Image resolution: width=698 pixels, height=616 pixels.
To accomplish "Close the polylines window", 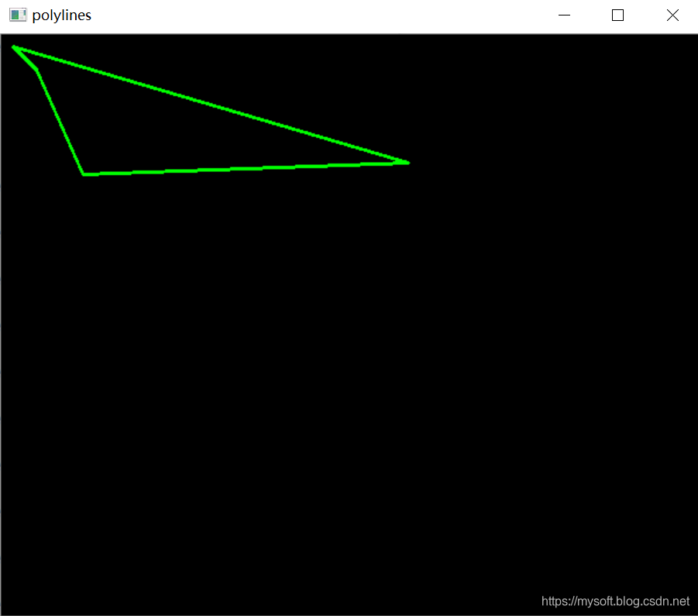I will [672, 15].
